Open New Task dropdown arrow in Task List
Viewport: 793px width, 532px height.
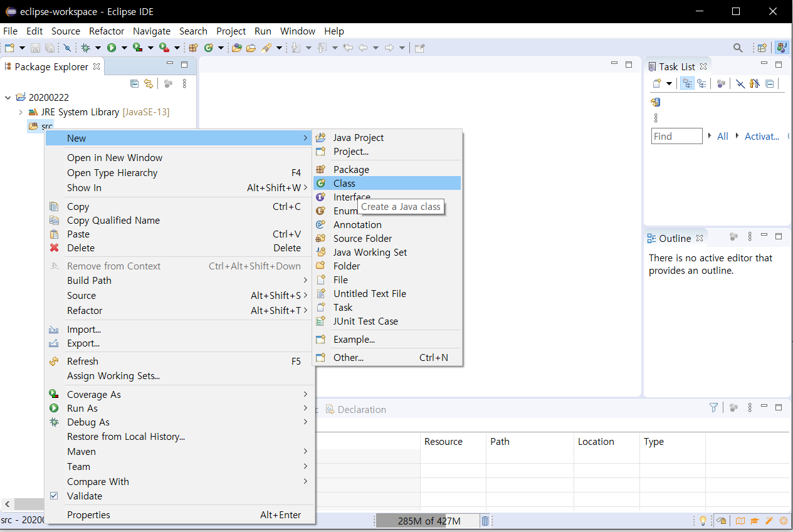669,83
